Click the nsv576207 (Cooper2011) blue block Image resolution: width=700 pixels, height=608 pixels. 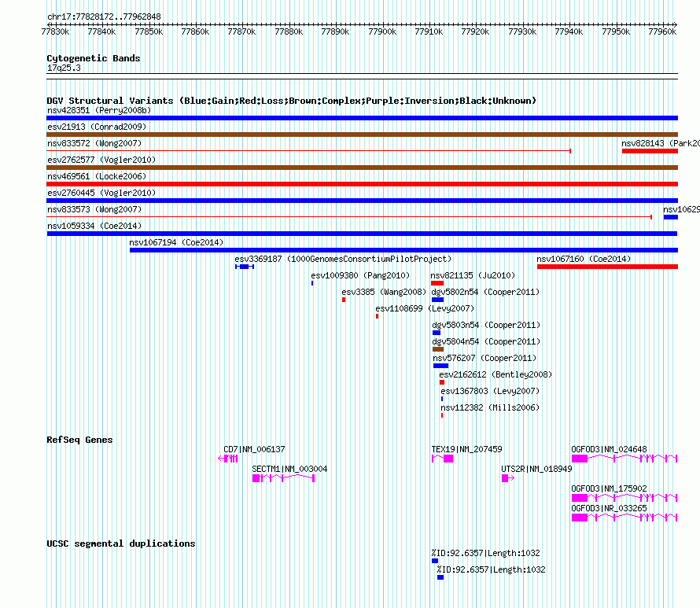pyautogui.click(x=440, y=366)
